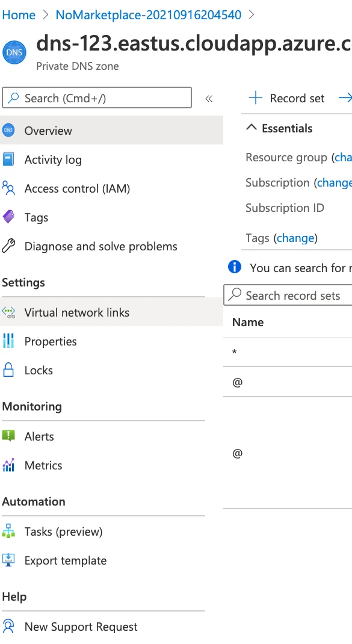Add a new Record set
Screen dimensions: 352x644
[286, 98]
